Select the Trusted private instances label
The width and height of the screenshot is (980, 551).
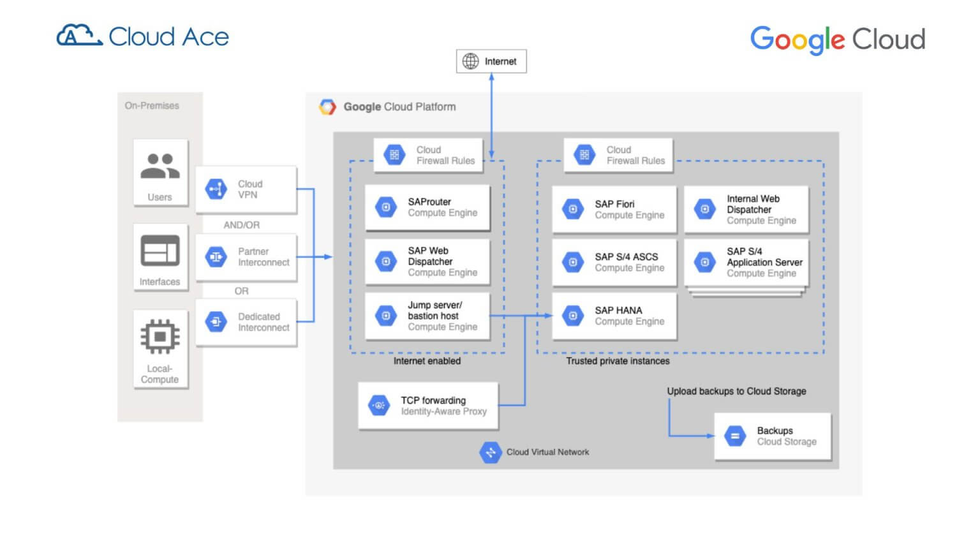(618, 361)
